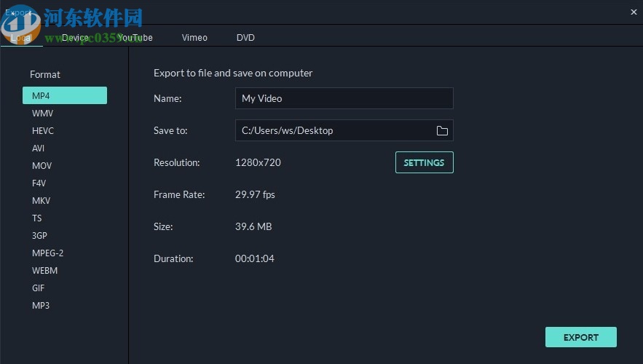Click the Name input field
The width and height of the screenshot is (643, 364).
pos(344,98)
